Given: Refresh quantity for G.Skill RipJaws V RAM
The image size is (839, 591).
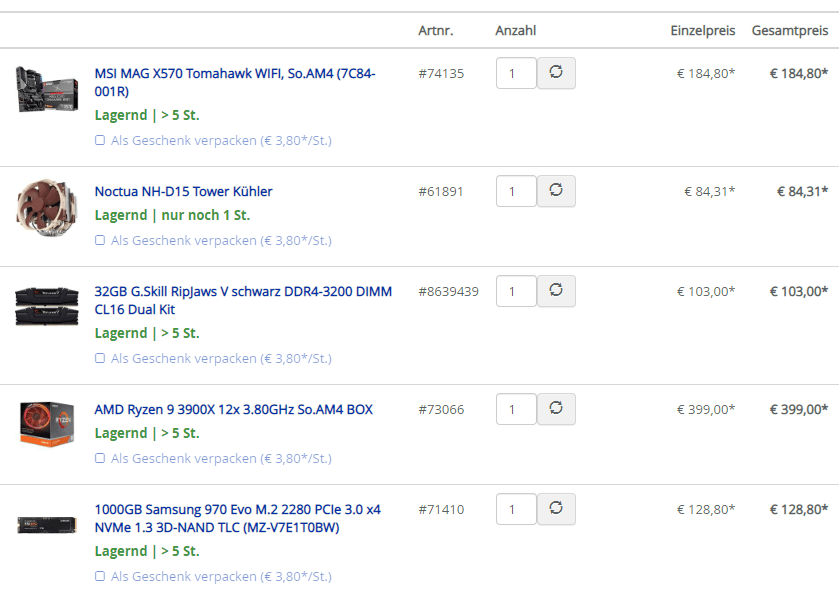Looking at the screenshot, I should tap(556, 291).
